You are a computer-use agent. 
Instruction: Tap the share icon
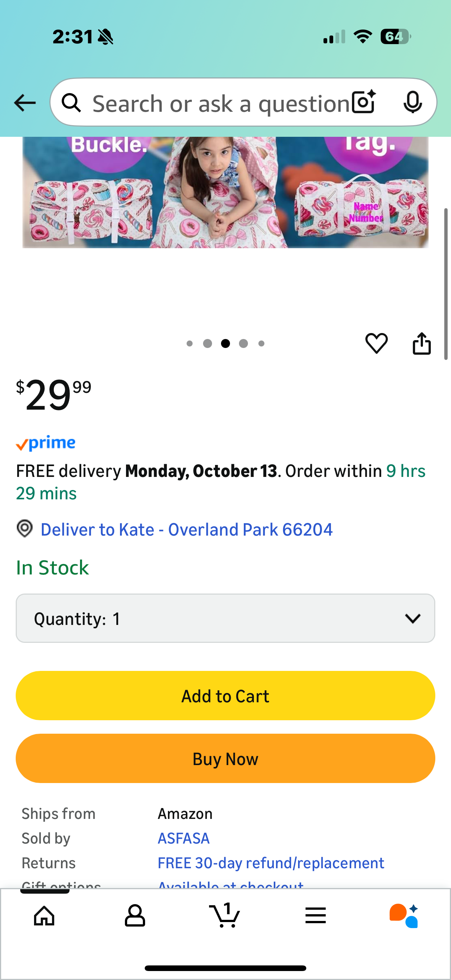point(422,343)
